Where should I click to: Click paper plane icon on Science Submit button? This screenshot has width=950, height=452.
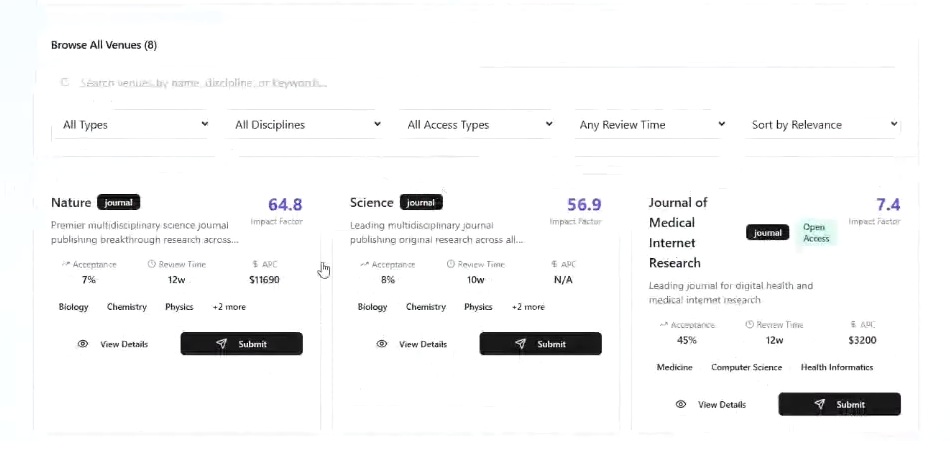(520, 344)
